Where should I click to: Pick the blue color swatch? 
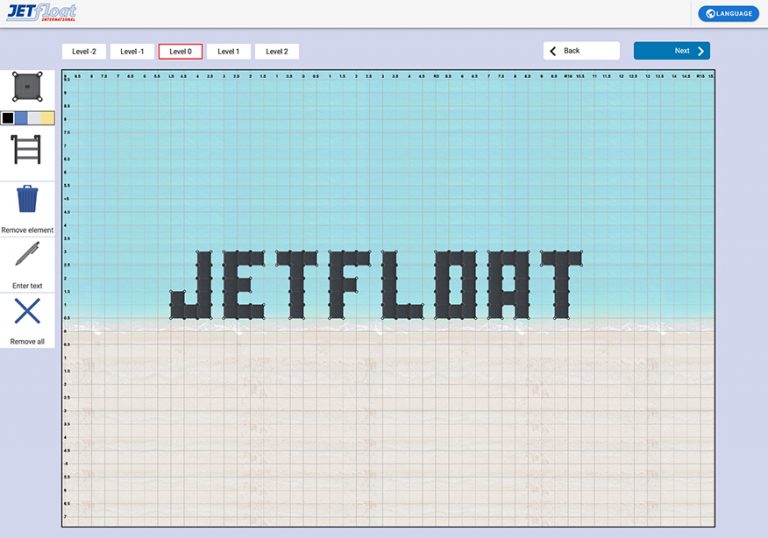21,118
